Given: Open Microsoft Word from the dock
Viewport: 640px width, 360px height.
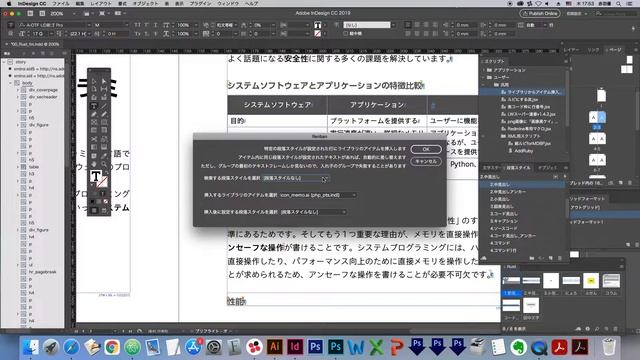Looking at the screenshot, I should [356, 347].
